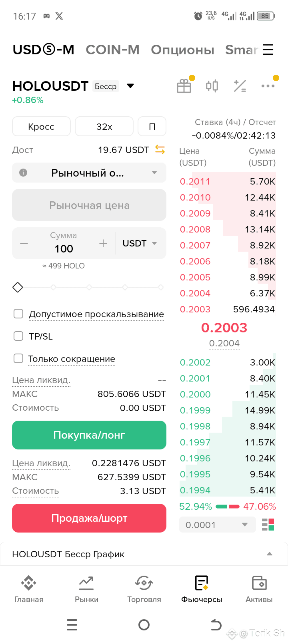Tap the orange transfer arrows icon
Image resolution: width=288 pixels, height=644 pixels.
click(160, 150)
